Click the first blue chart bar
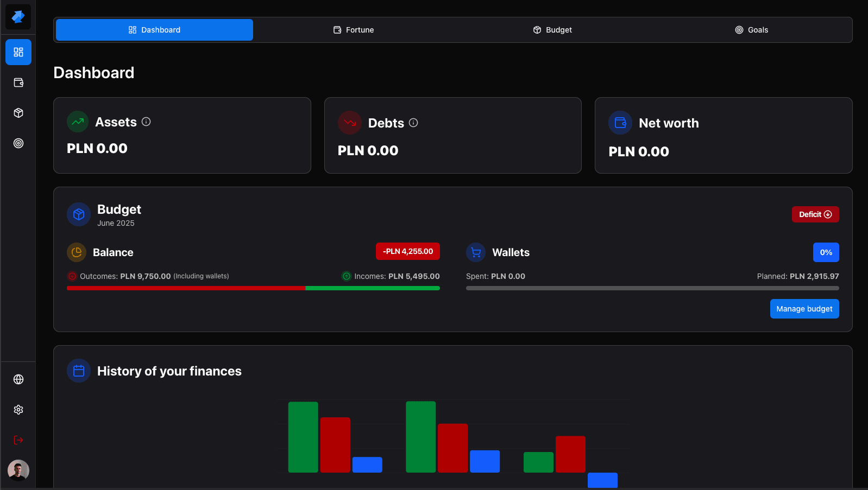Screen dimensions: 868x490 click(x=367, y=464)
